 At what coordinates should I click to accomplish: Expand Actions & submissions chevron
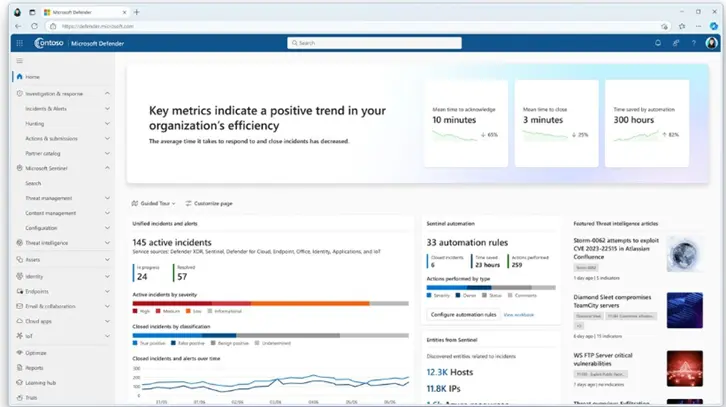107,138
